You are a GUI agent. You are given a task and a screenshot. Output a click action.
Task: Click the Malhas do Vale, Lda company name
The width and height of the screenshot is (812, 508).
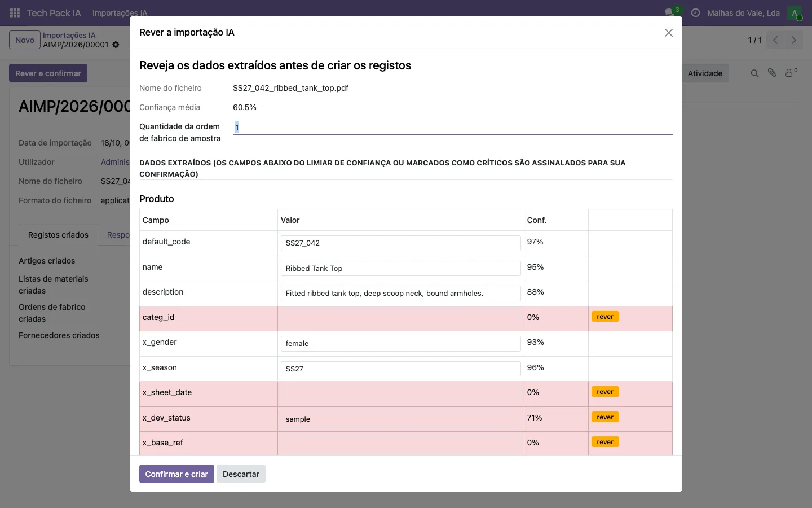(743, 13)
